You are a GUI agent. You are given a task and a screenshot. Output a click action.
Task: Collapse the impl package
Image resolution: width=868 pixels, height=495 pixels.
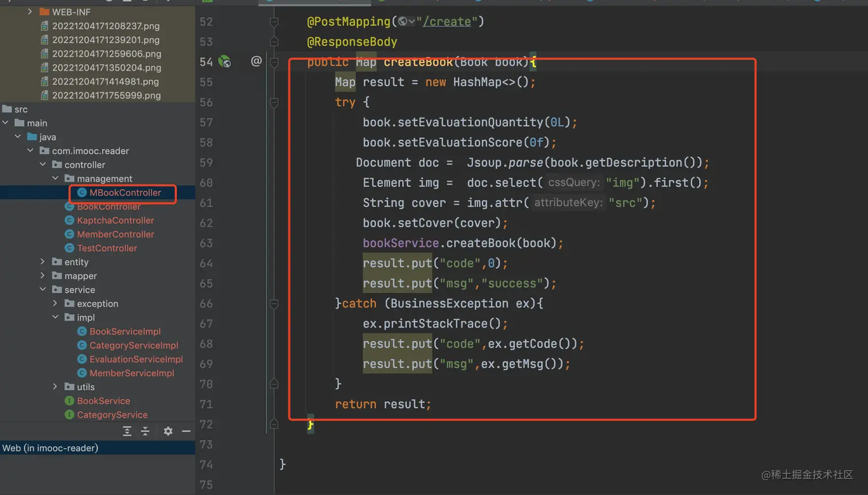[56, 317]
